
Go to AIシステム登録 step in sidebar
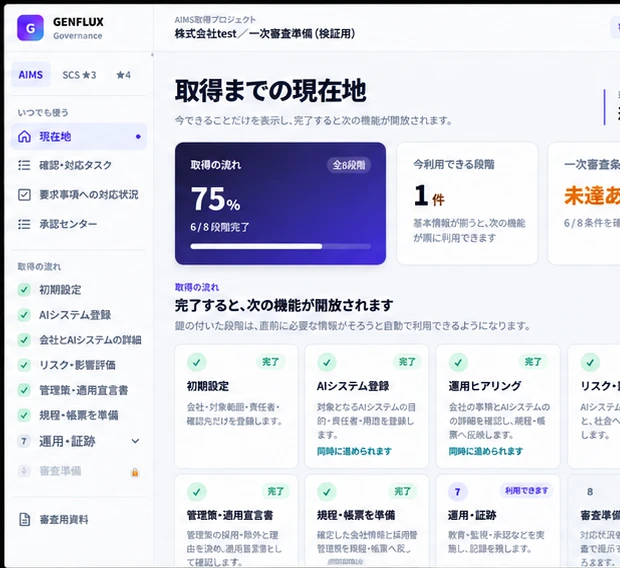[x=78, y=315]
